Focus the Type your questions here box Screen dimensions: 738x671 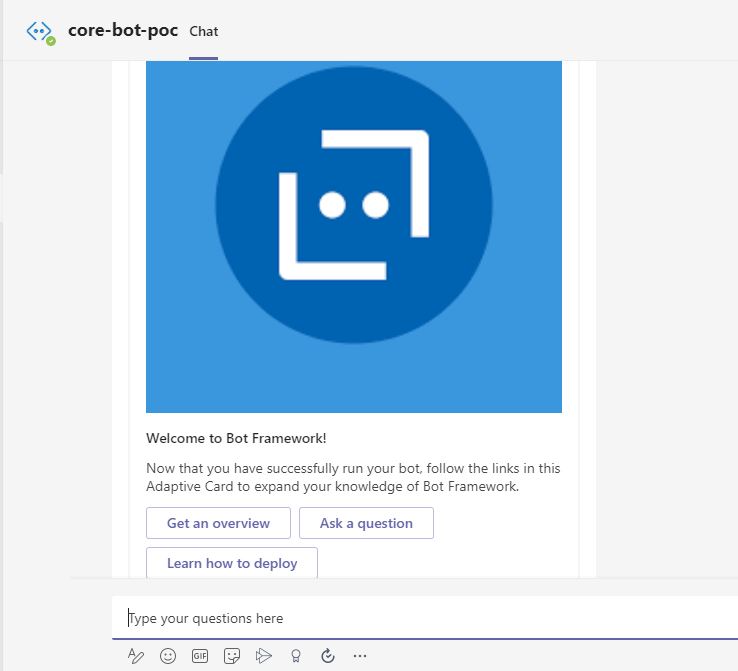point(425,618)
